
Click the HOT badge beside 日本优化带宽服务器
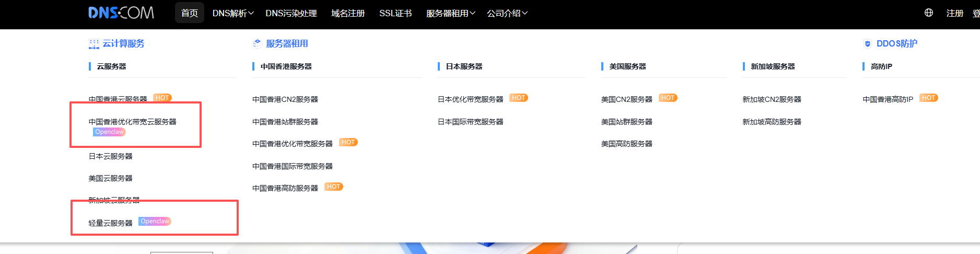coord(518,98)
